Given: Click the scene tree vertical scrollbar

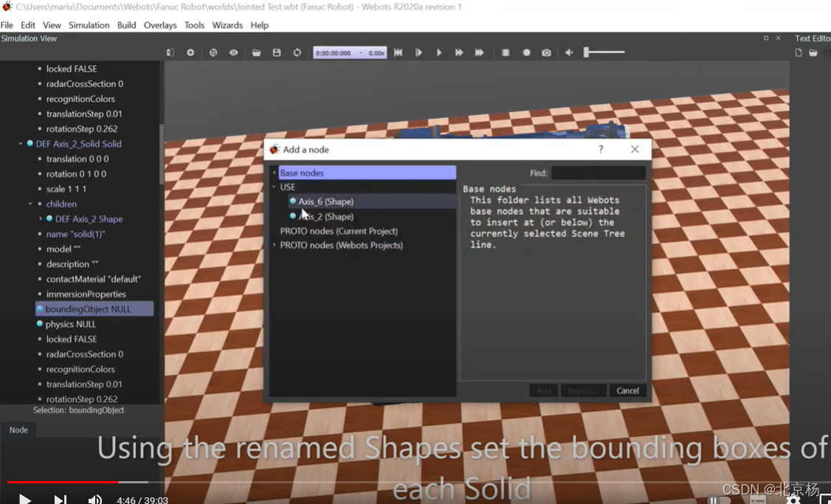Looking at the screenshot, I should [161, 153].
